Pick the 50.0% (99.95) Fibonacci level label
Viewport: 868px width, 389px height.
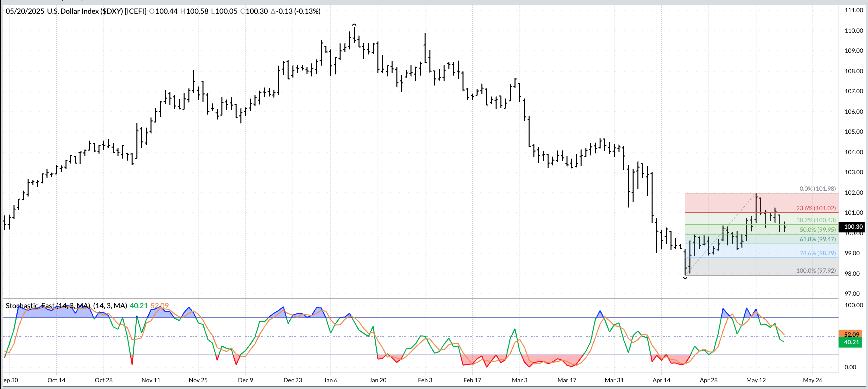(817, 230)
